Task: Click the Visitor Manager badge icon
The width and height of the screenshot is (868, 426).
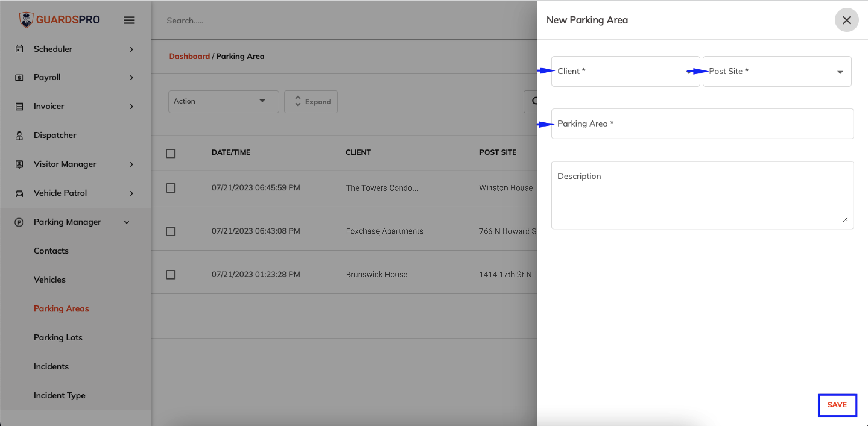Action: 19,164
